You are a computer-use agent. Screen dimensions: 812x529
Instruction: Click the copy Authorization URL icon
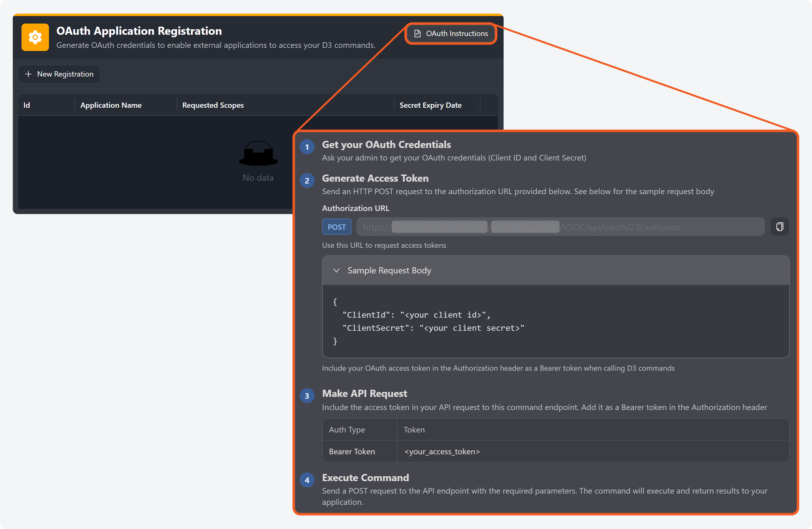780,227
